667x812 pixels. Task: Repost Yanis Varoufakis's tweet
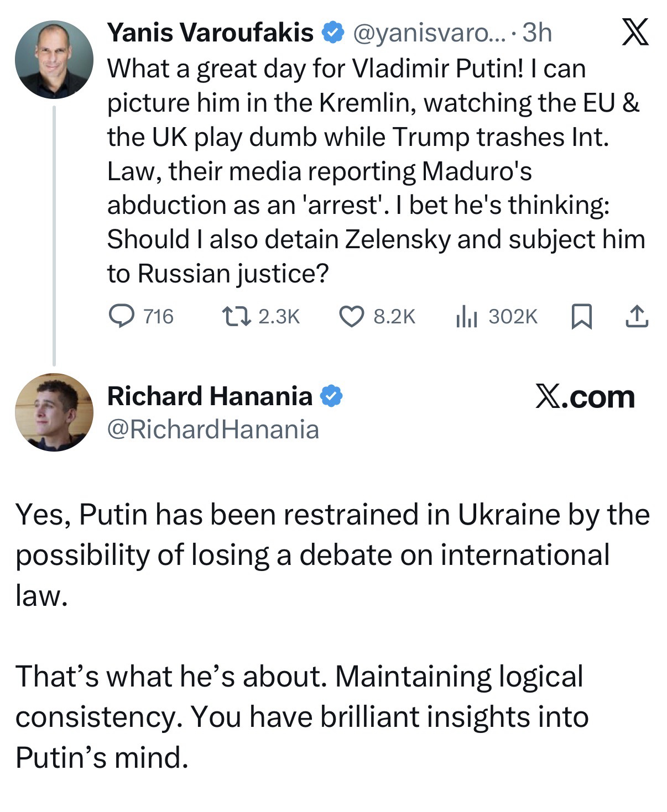236,317
